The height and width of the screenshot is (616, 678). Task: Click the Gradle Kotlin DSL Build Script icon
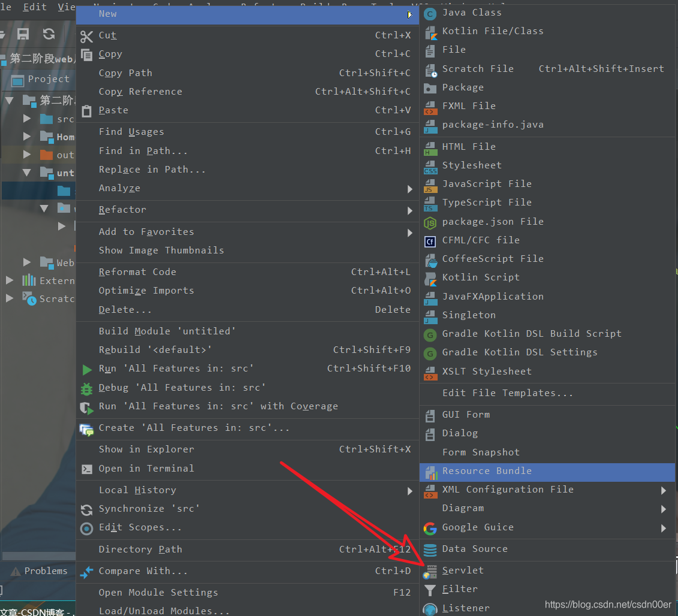coord(430,334)
